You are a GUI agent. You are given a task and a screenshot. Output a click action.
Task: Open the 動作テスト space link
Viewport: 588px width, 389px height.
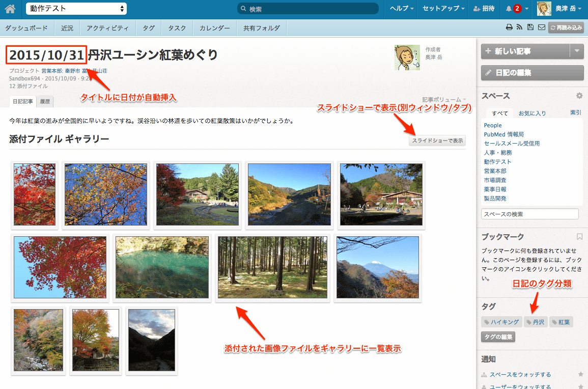tap(497, 162)
